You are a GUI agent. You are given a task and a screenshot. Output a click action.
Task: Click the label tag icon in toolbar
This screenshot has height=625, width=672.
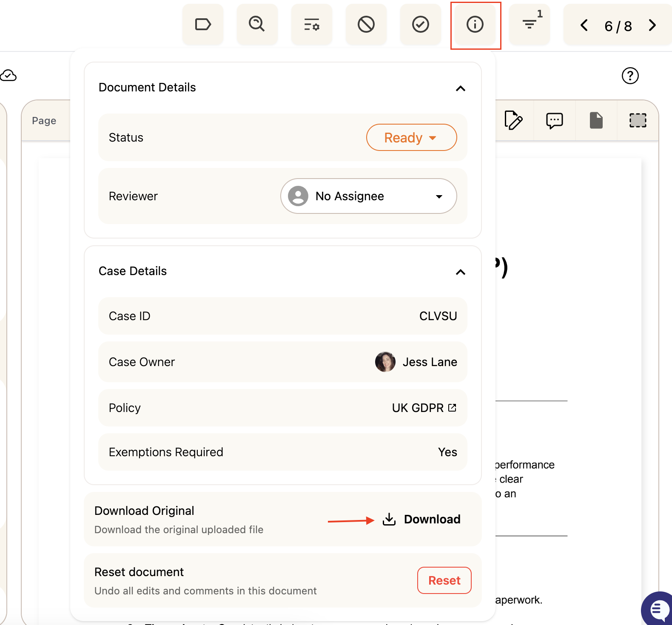click(x=203, y=24)
